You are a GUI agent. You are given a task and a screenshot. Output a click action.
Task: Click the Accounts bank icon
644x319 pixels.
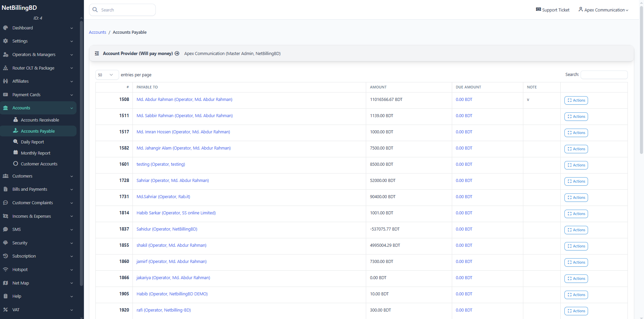[5, 108]
